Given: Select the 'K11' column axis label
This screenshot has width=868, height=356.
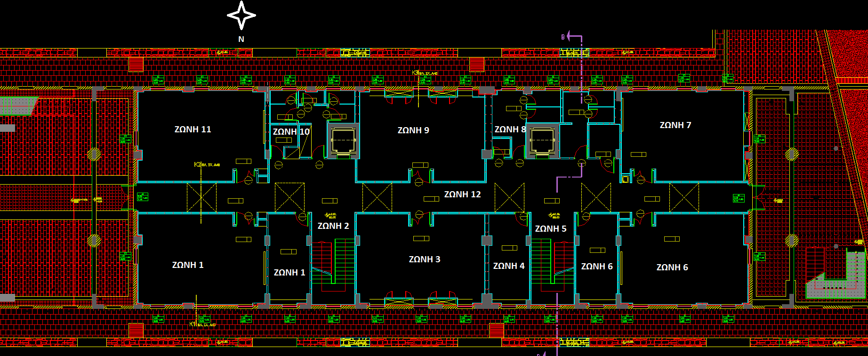Looking at the screenshot, I should (193, 324).
